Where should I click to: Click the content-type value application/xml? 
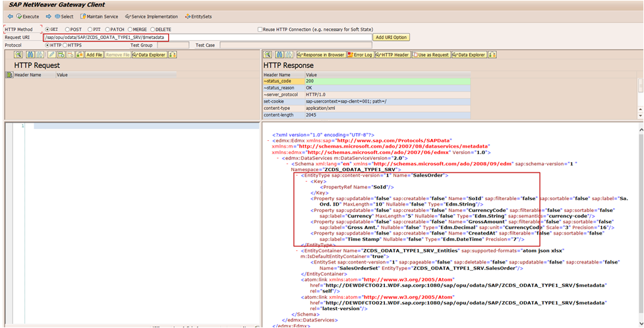coord(320,109)
